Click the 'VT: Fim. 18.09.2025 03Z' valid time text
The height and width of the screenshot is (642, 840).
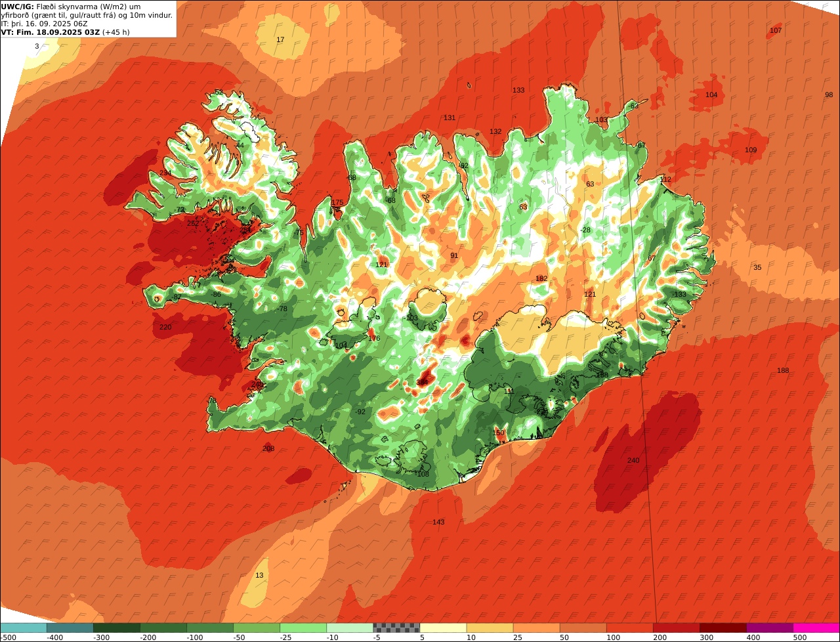(x=50, y=32)
